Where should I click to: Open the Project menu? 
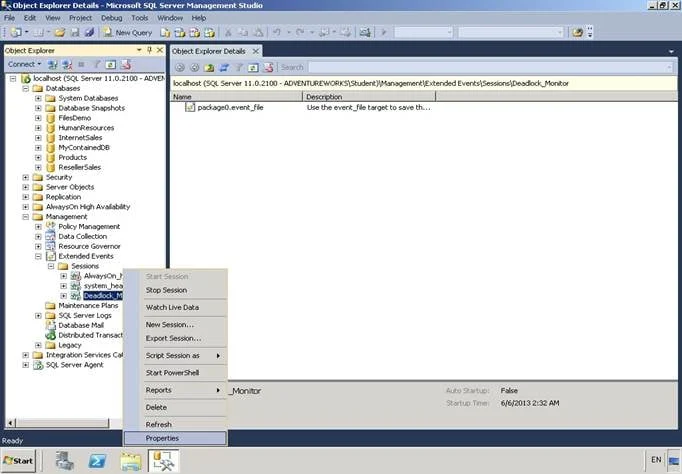[80, 18]
